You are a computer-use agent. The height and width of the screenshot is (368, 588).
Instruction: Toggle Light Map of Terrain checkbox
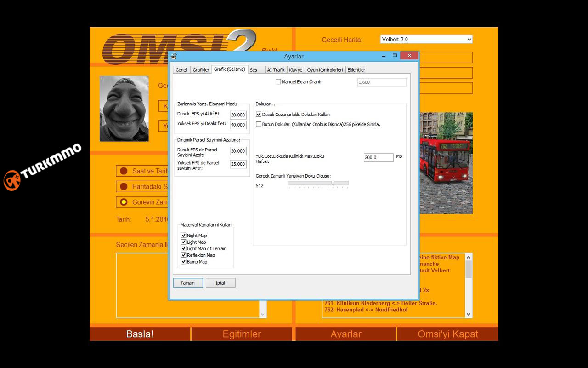pos(183,248)
